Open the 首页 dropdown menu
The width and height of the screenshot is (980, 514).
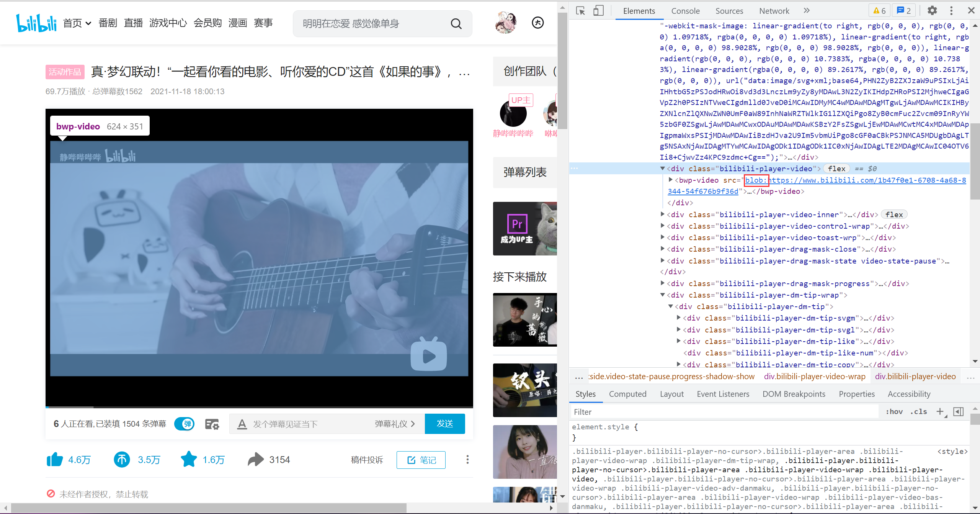point(77,23)
